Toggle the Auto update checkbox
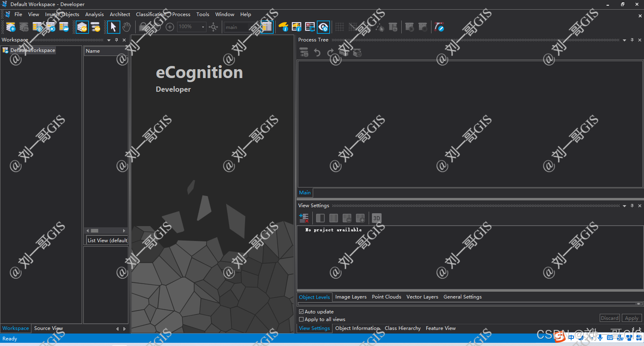The width and height of the screenshot is (644, 346). (301, 311)
